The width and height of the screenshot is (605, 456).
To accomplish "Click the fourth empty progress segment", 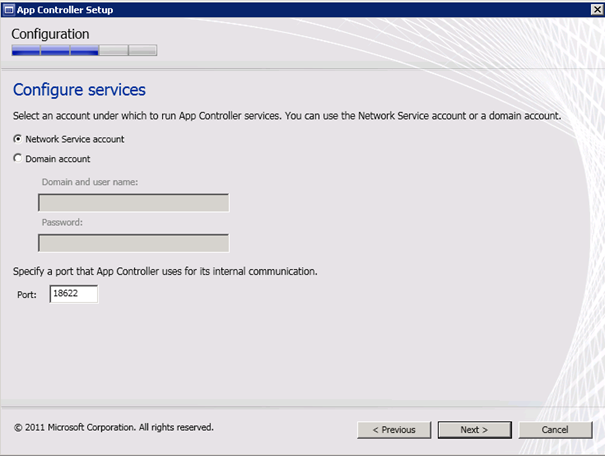I will [113, 50].
